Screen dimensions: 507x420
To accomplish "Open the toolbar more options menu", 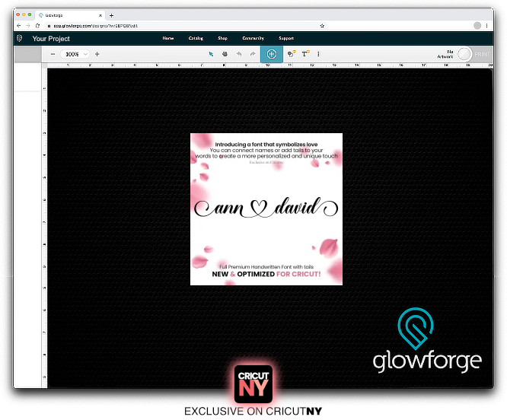I will pos(318,54).
